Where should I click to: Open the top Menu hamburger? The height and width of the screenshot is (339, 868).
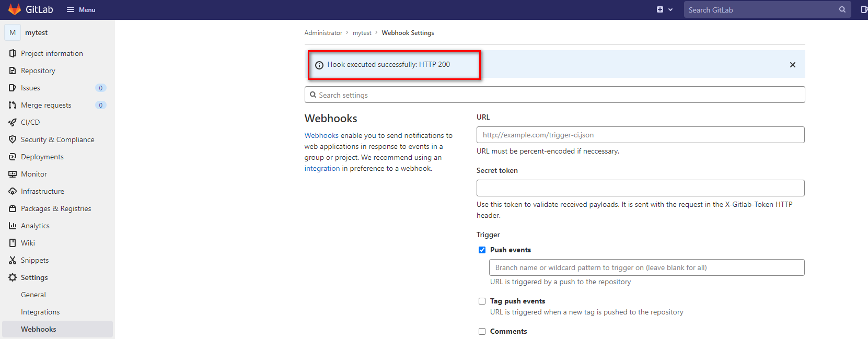click(x=81, y=9)
